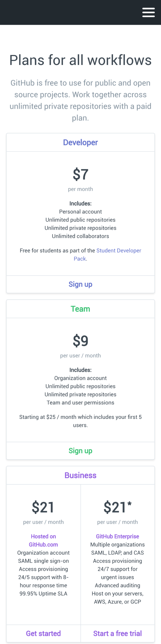Click the green Team plan heading
Screen dimensions: 161x644
80,309
